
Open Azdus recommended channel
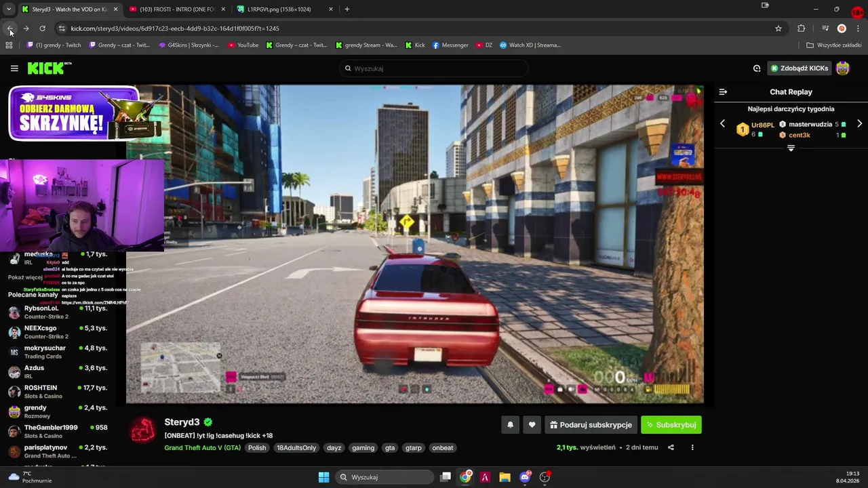pyautogui.click(x=58, y=371)
